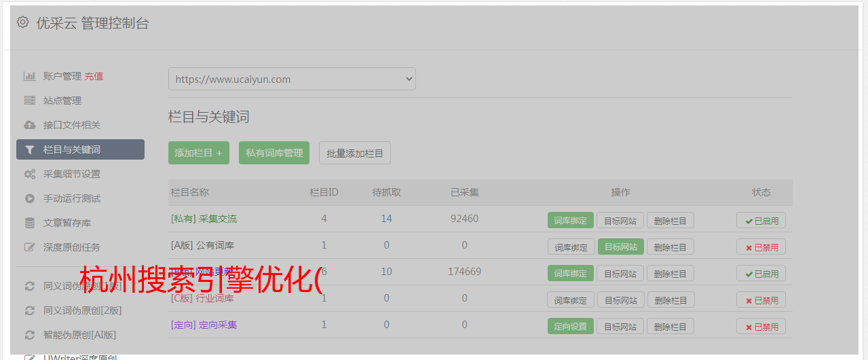This screenshot has width=868, height=360.
Task: Open 账户管理 via its bar chart icon
Action: pos(30,76)
